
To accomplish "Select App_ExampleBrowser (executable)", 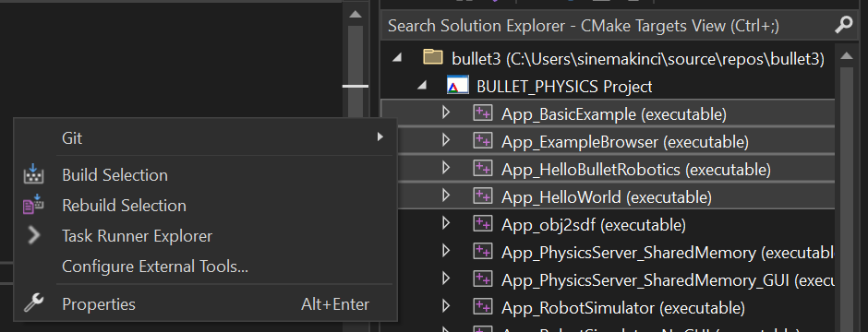I will (x=625, y=142).
